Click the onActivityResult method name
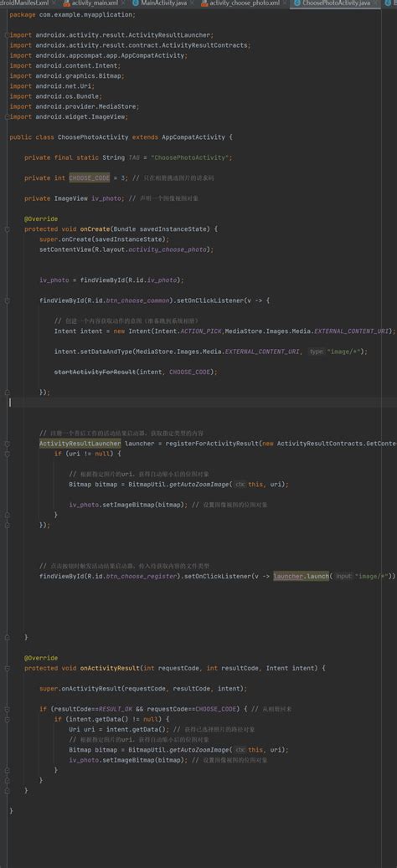 tap(110, 668)
